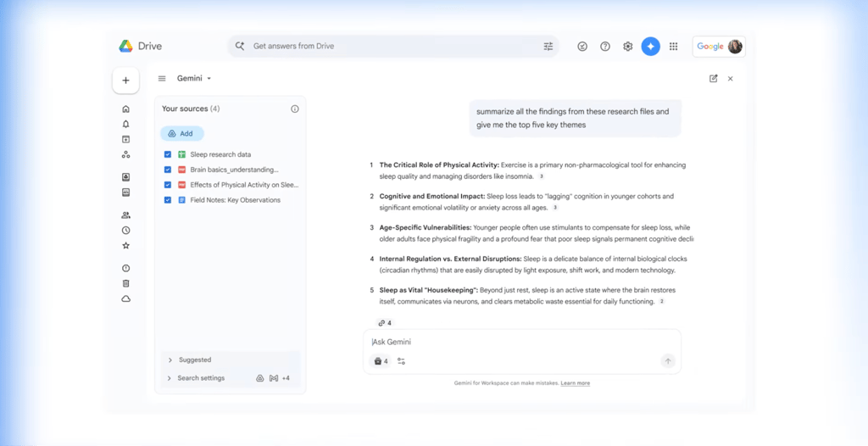
Task: Click the Field Notes document icon
Action: [181, 200]
